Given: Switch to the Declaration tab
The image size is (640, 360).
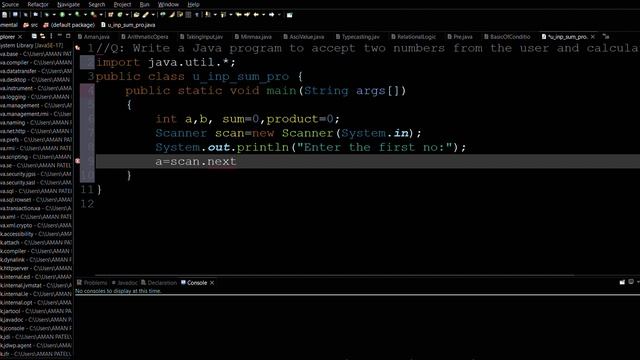Looking at the screenshot, I should (x=159, y=282).
